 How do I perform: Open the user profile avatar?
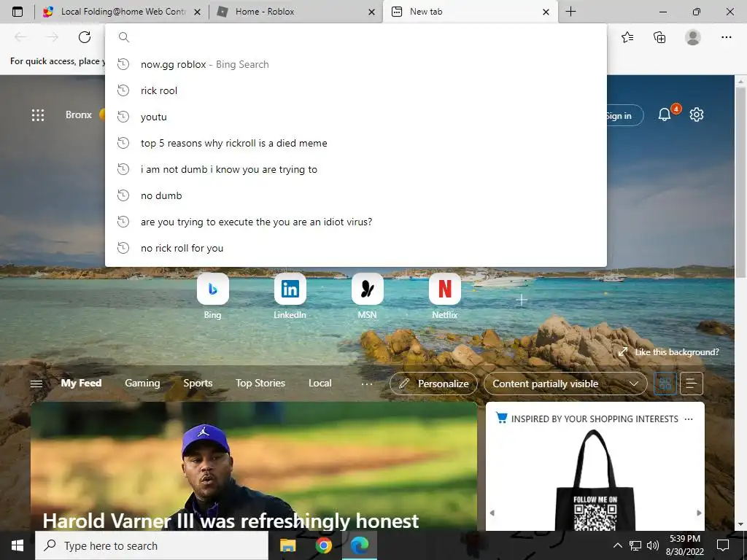point(693,37)
